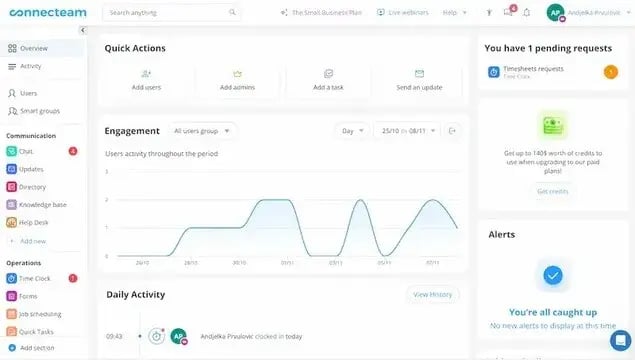Click Send an update quick action

[419, 80]
